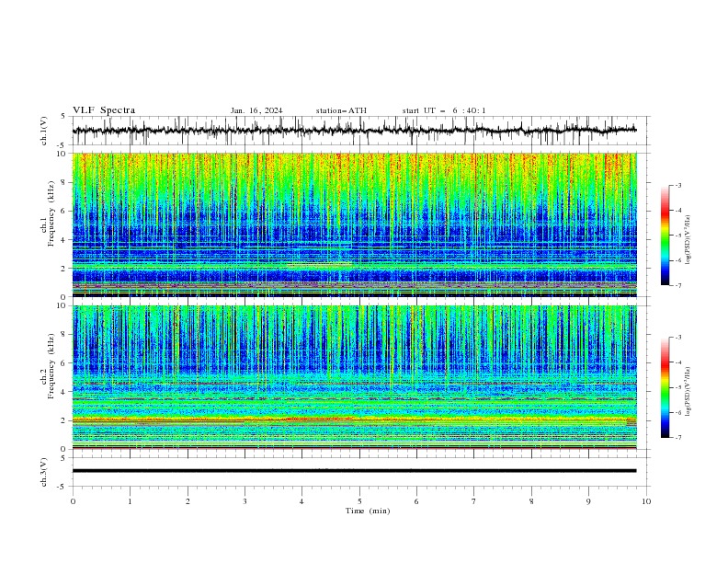Viewport: 728px width, 563px height.
Task: Click time axis tick label "7"
Action: [x=474, y=501]
